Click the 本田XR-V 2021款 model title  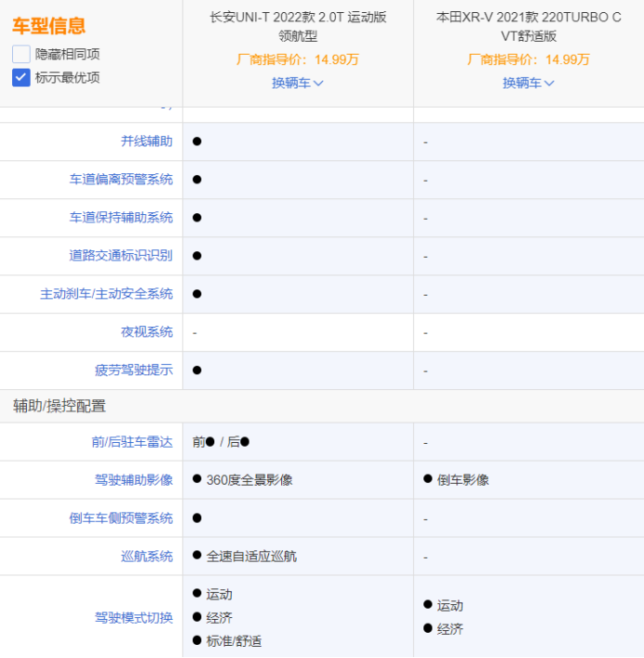(x=529, y=26)
